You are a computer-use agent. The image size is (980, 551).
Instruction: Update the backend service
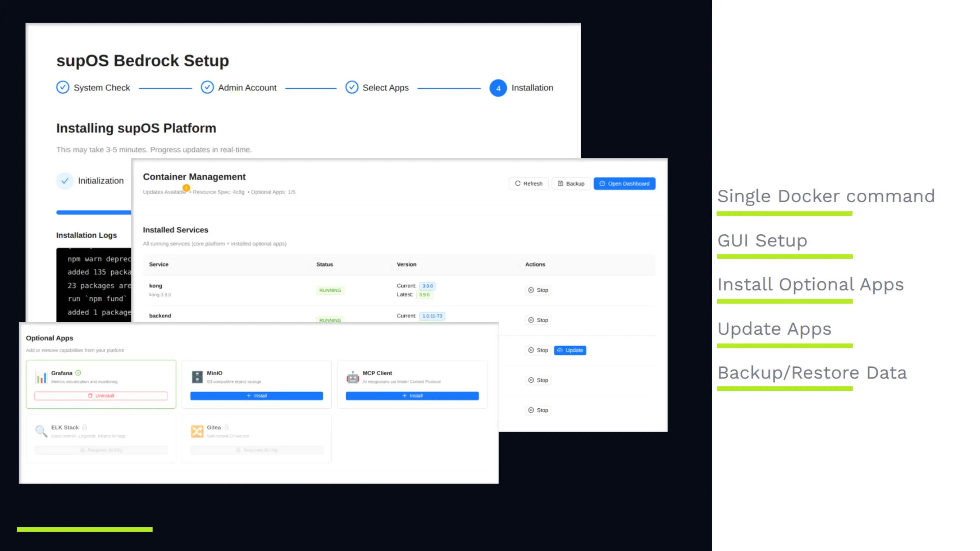point(570,350)
